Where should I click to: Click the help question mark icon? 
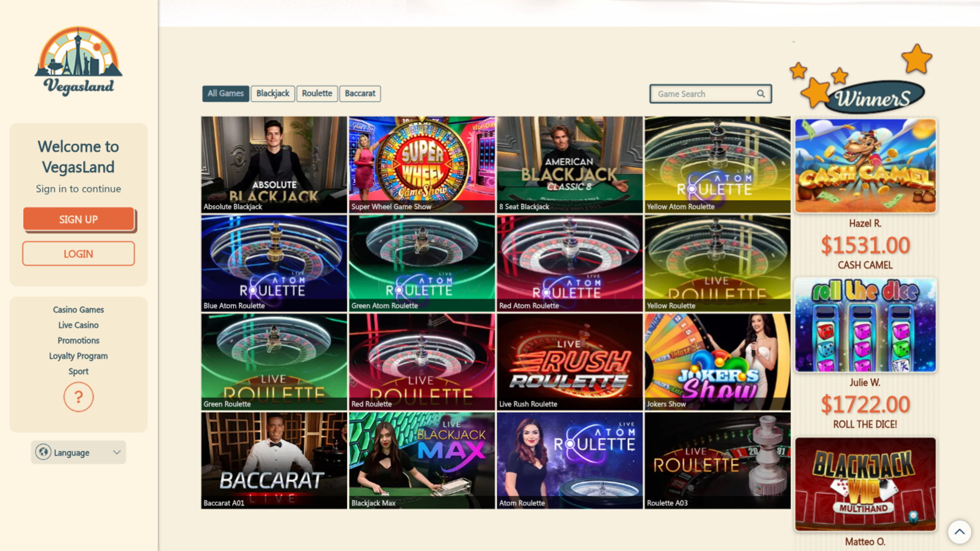(78, 396)
